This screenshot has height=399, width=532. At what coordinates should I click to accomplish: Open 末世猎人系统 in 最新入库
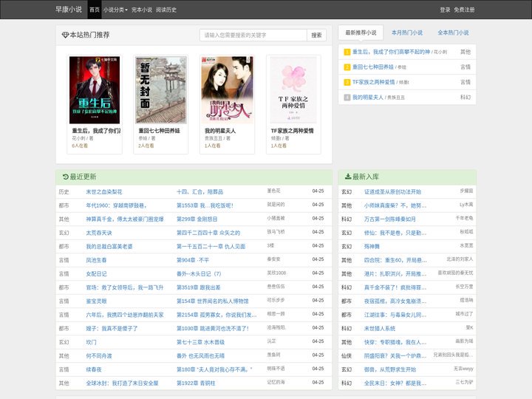pos(380,328)
